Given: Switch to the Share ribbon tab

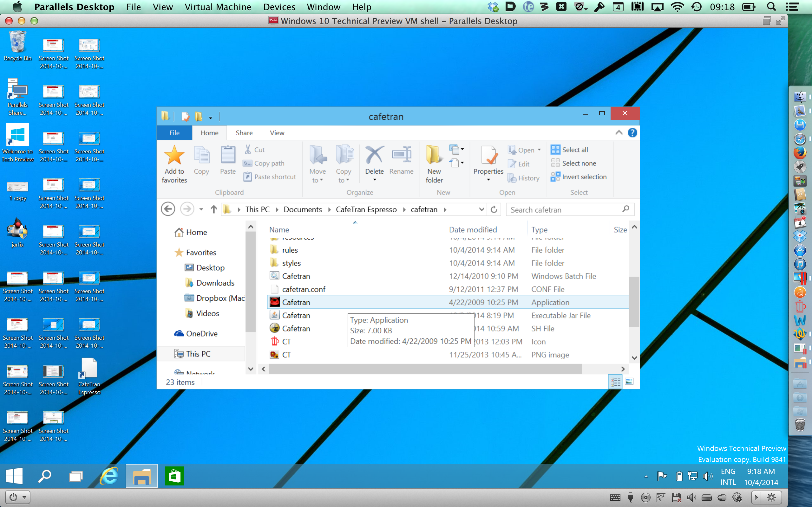Looking at the screenshot, I should (244, 133).
